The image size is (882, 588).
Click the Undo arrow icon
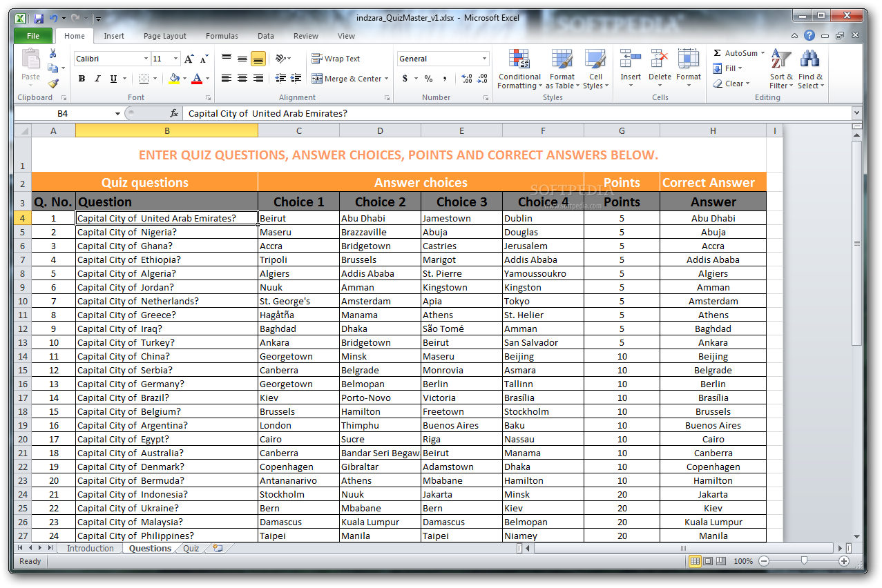tap(52, 18)
